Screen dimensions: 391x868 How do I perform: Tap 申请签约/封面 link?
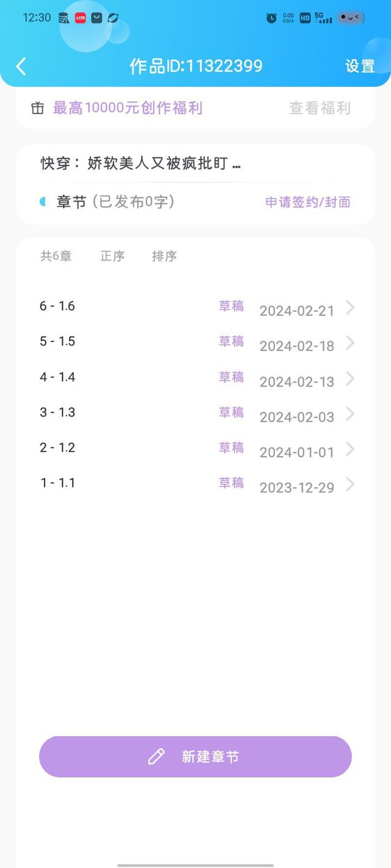308,202
